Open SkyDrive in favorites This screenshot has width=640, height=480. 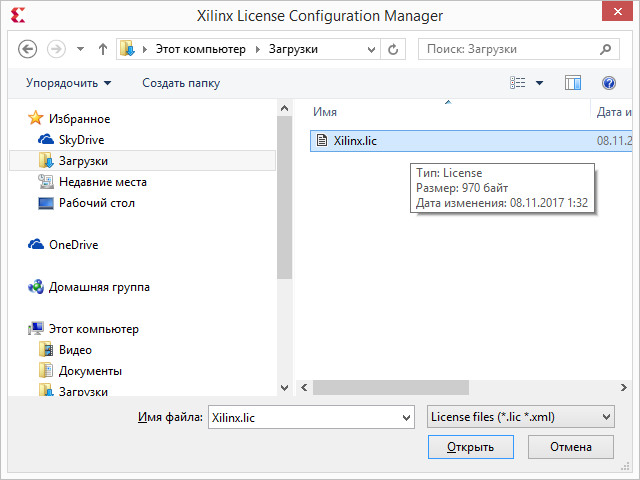click(81, 140)
